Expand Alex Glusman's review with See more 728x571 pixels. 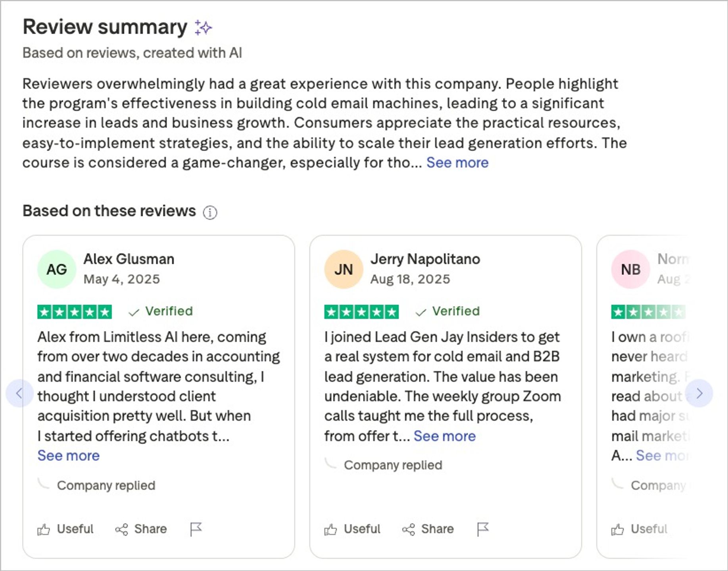pos(68,456)
